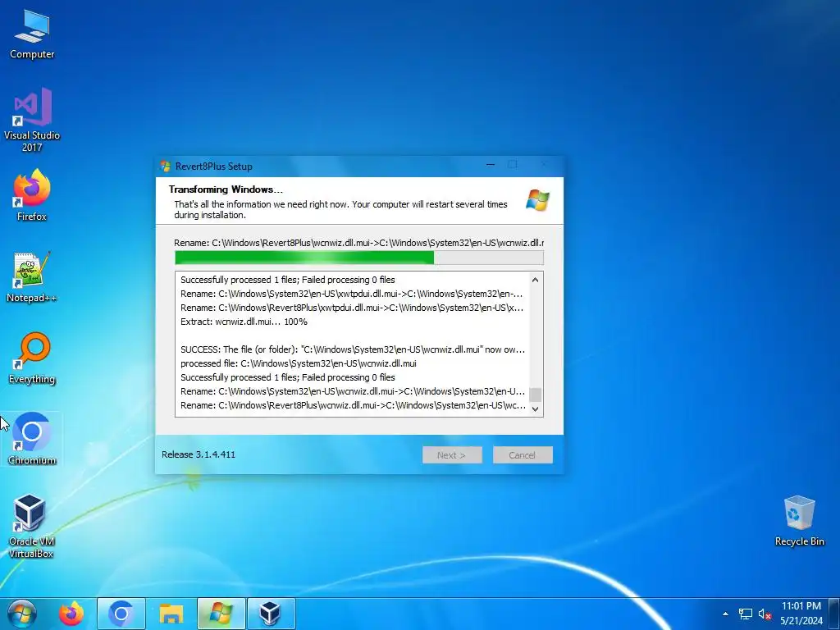The image size is (840, 630).
Task: Launch Firefox from the taskbar
Action: point(71,614)
